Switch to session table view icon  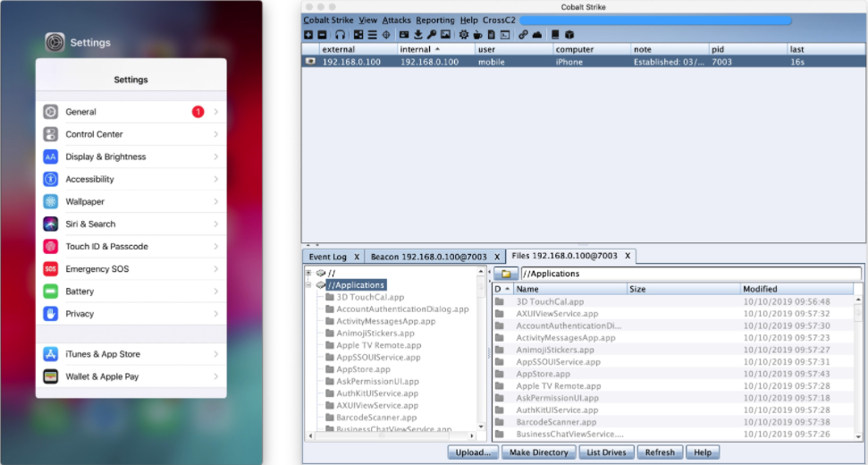point(373,35)
